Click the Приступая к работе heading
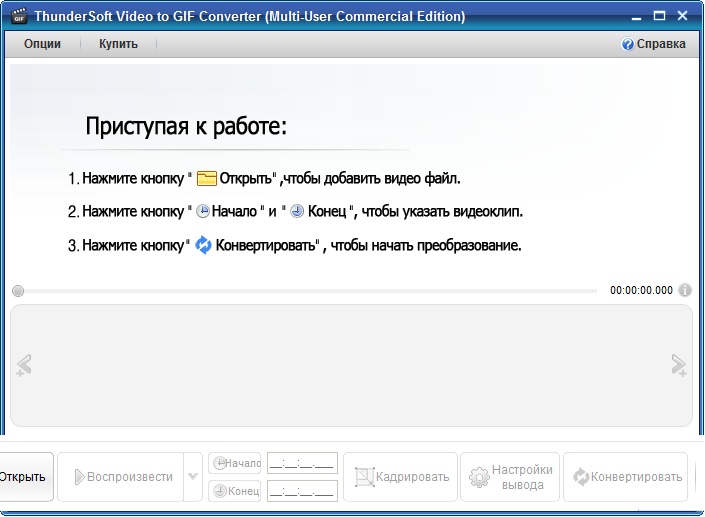 tap(186, 126)
